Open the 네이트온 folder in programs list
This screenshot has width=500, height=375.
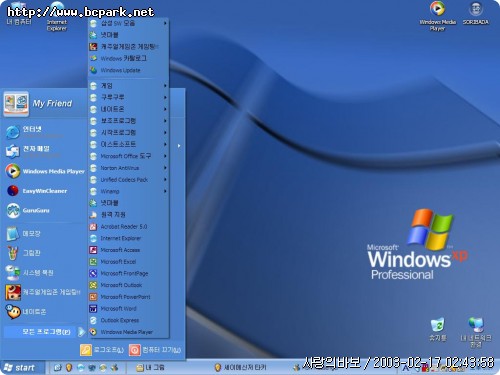pyautogui.click(x=128, y=109)
